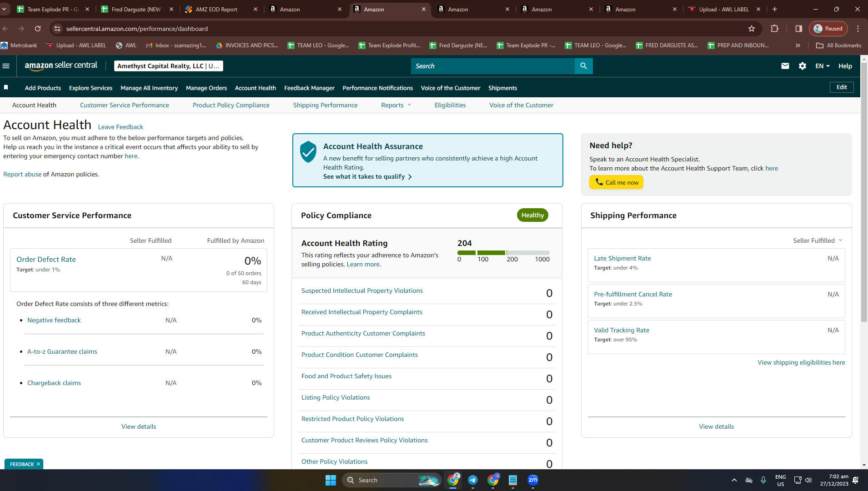Click View shipping eligibilities here
This screenshot has width=868, height=491.
pyautogui.click(x=801, y=362)
